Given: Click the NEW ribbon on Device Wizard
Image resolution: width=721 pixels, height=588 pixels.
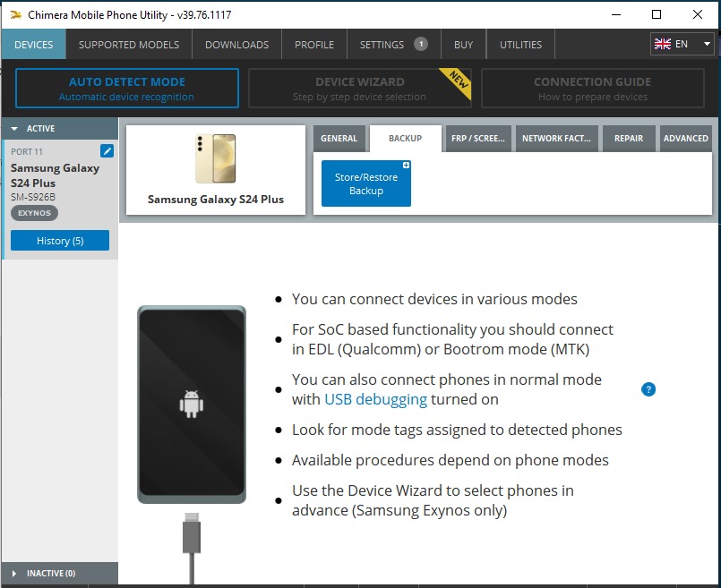Looking at the screenshot, I should coord(459,81).
